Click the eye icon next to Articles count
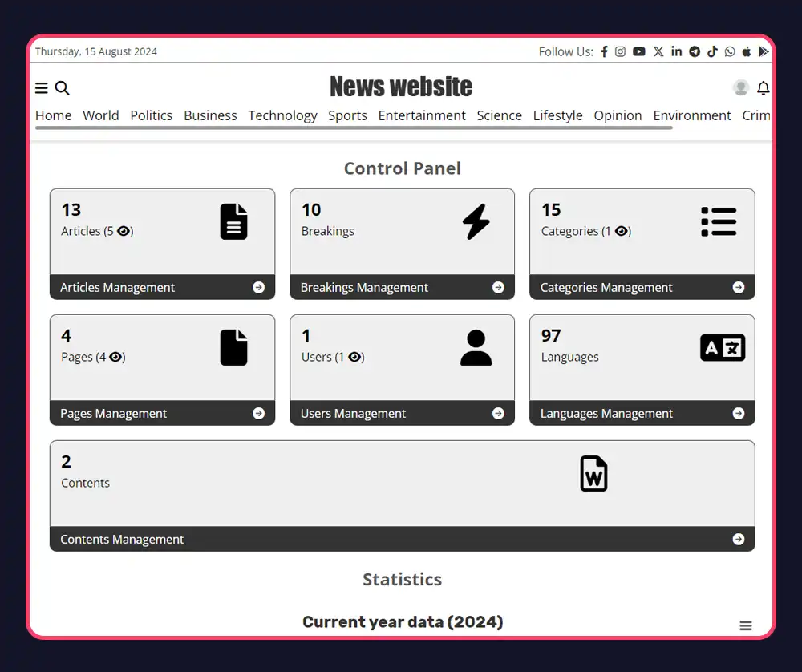 pos(124,231)
